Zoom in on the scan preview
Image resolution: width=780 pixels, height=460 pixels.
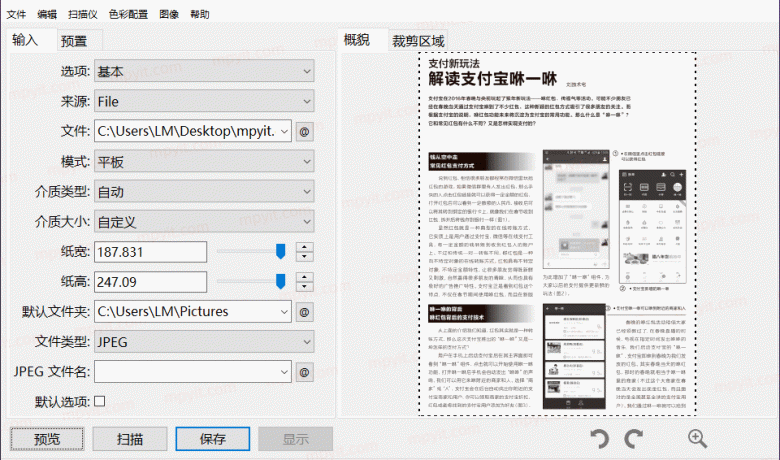[x=697, y=439]
